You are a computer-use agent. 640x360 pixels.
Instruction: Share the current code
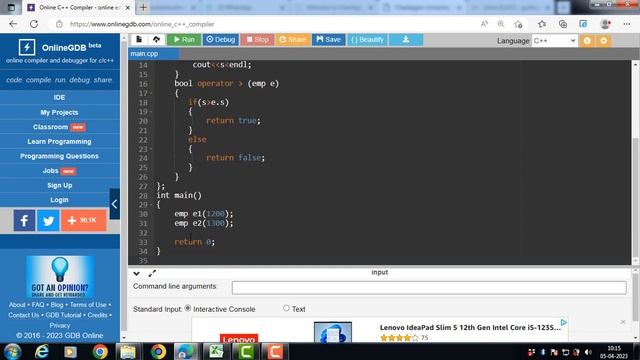pyautogui.click(x=292, y=40)
